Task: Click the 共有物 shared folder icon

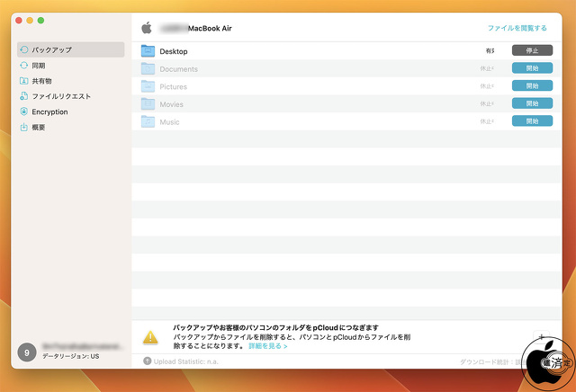Action: [x=24, y=81]
